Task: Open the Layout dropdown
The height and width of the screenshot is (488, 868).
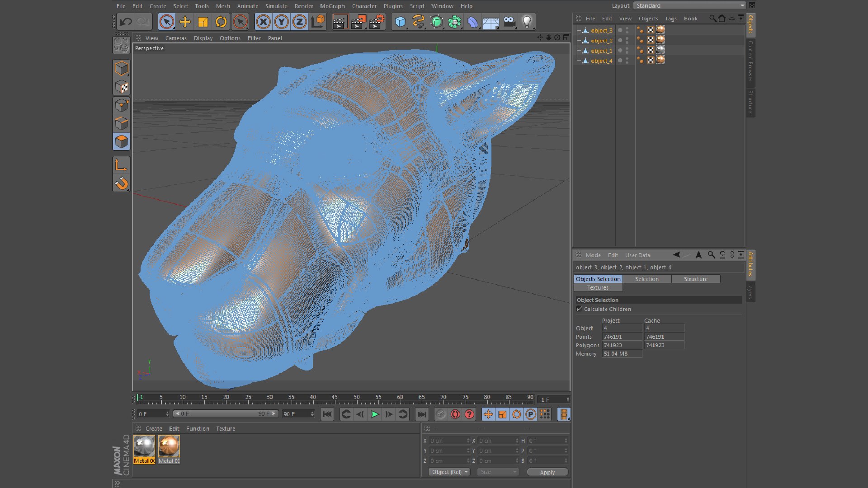Action: point(689,5)
